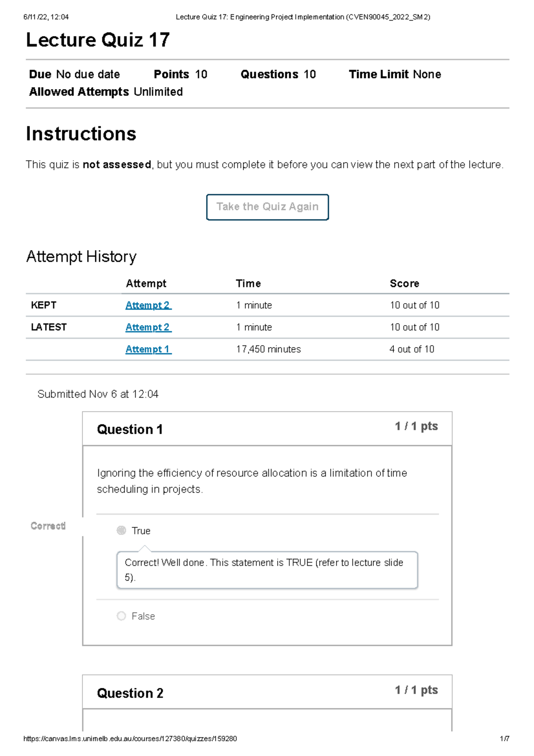
Task: Select the False radio button
Action: tap(121, 616)
